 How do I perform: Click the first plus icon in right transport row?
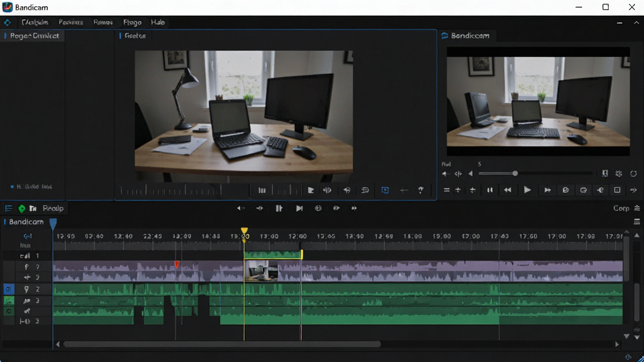click(x=458, y=190)
